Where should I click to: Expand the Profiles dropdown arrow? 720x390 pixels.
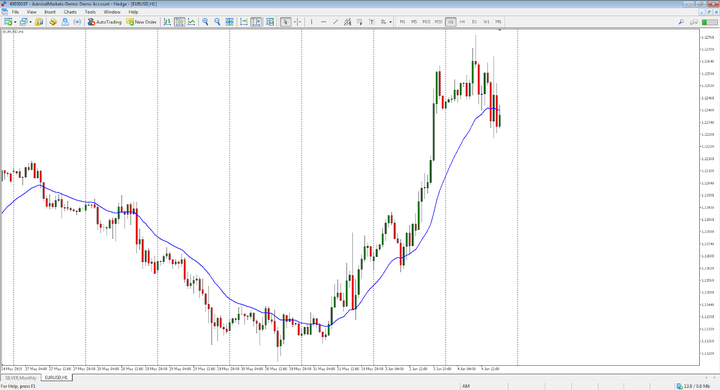[30, 22]
